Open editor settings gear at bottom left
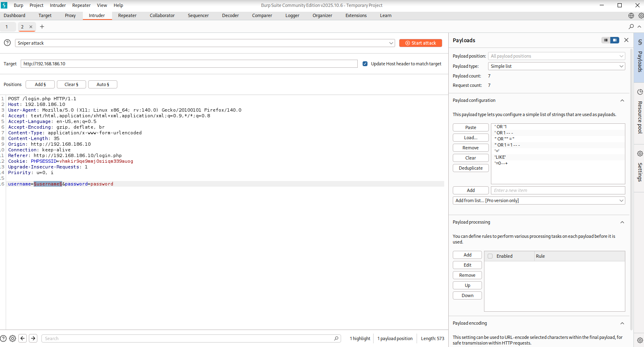 pos(13,338)
